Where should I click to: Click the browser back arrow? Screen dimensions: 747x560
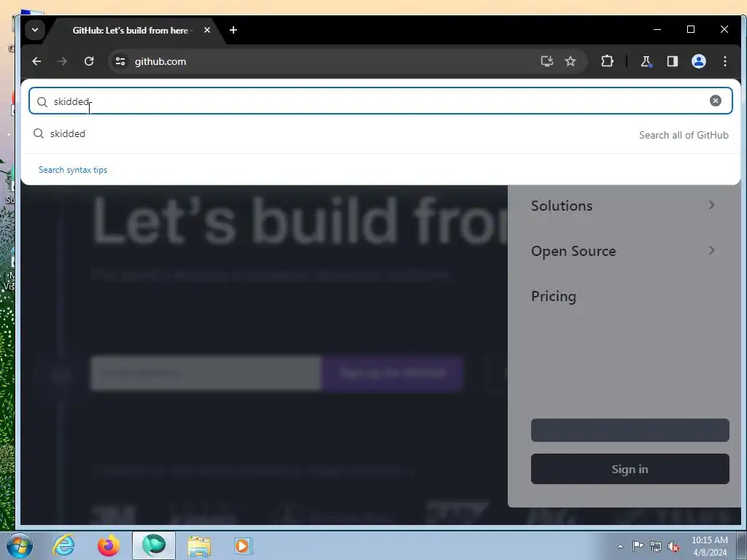coord(36,61)
